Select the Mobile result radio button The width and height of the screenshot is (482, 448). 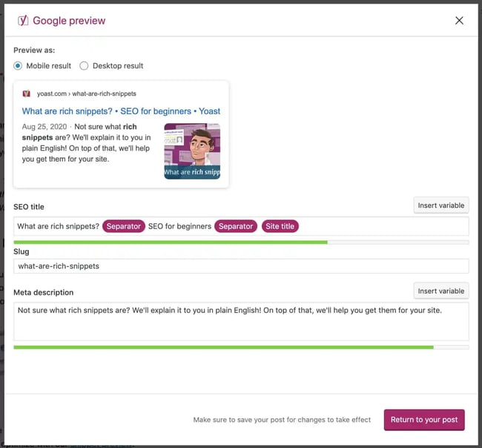click(x=19, y=66)
